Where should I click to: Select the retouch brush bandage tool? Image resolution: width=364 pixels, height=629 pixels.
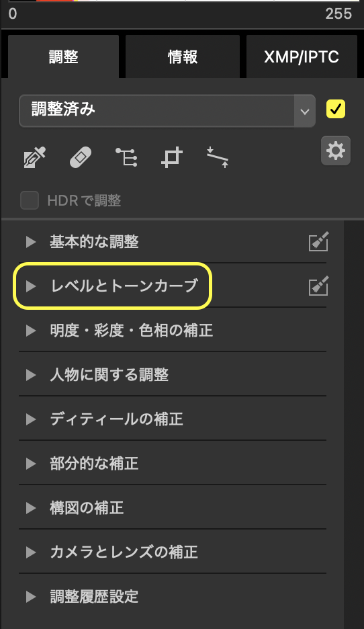pyautogui.click(x=81, y=157)
